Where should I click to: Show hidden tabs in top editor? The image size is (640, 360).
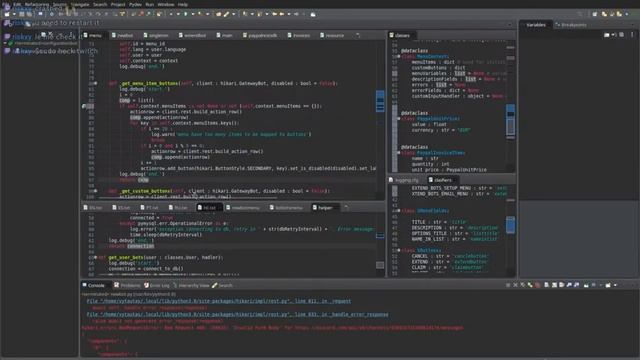[x=358, y=36]
